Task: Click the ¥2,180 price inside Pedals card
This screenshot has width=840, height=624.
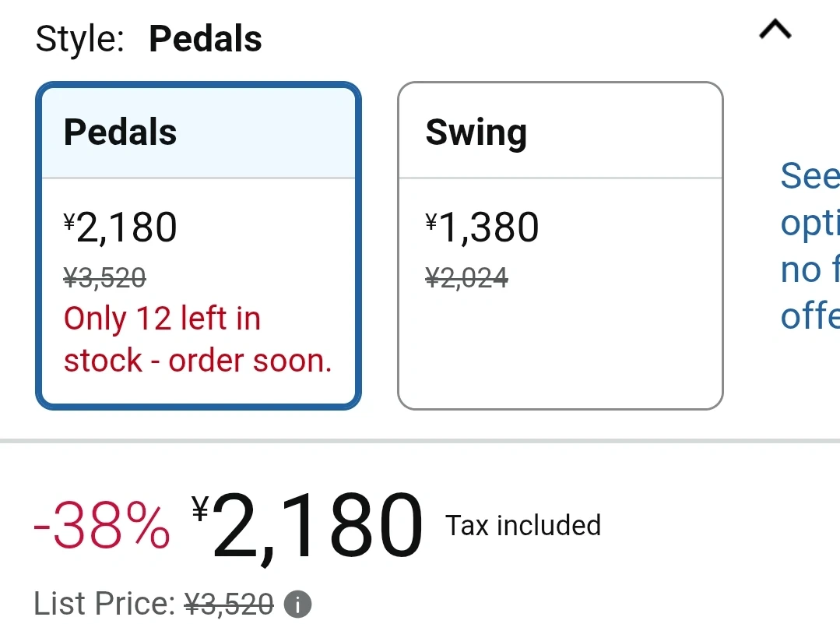Action: (x=121, y=227)
